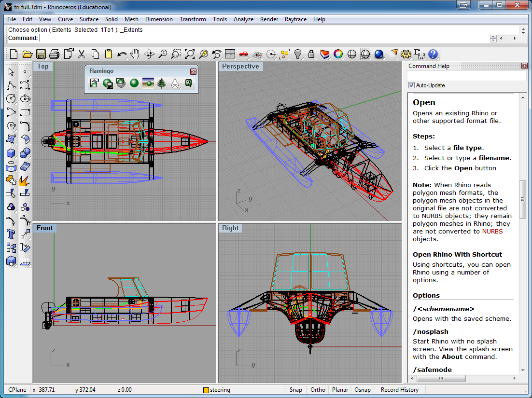Choose the Text tool in sidebar
Viewport: 532px width, 398px height.
point(11,234)
